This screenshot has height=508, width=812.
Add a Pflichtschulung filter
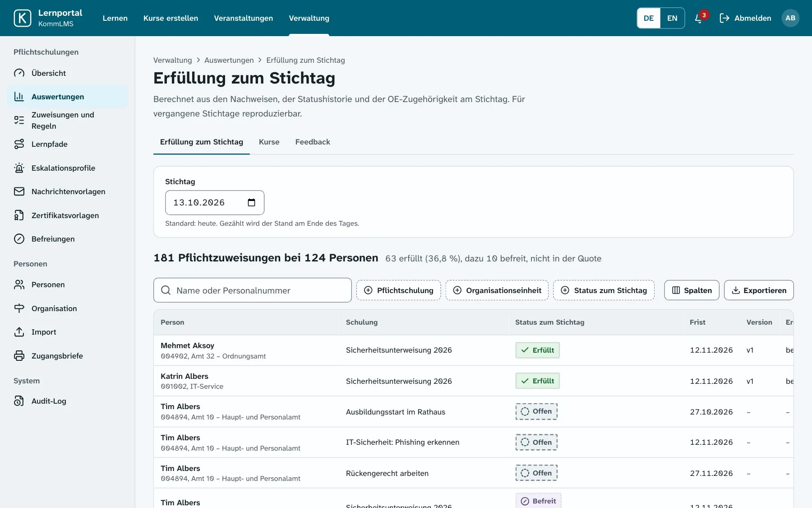(398, 290)
